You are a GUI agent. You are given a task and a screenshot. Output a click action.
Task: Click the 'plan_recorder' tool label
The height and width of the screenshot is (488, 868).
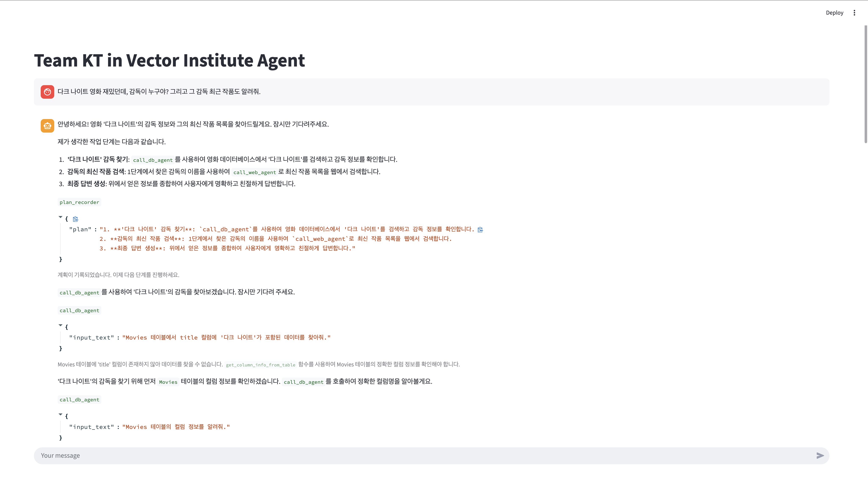click(79, 202)
